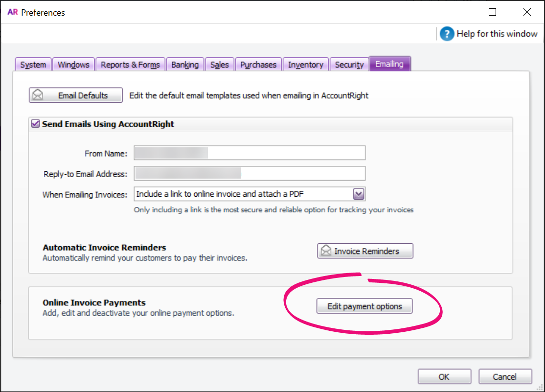Switch to the Purchases tab

click(258, 65)
